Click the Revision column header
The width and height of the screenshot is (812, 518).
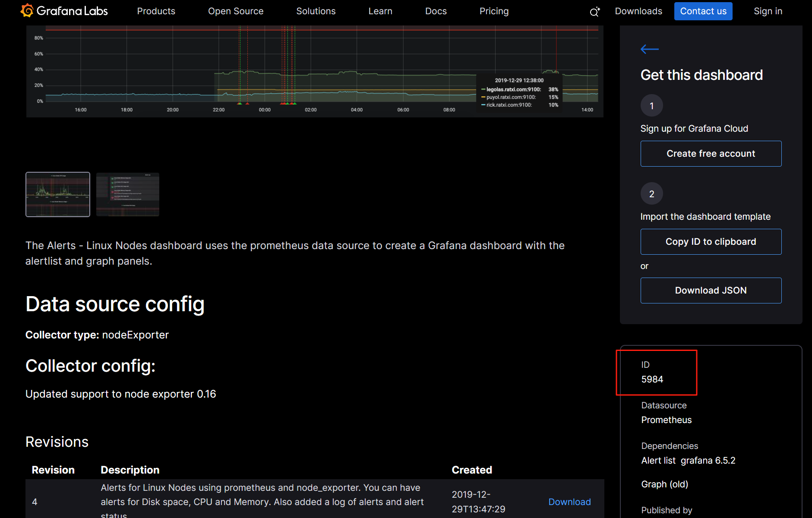click(x=53, y=470)
